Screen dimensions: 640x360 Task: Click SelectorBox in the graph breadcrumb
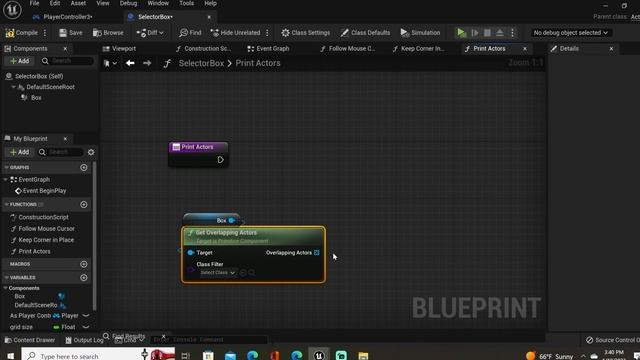tap(201, 63)
